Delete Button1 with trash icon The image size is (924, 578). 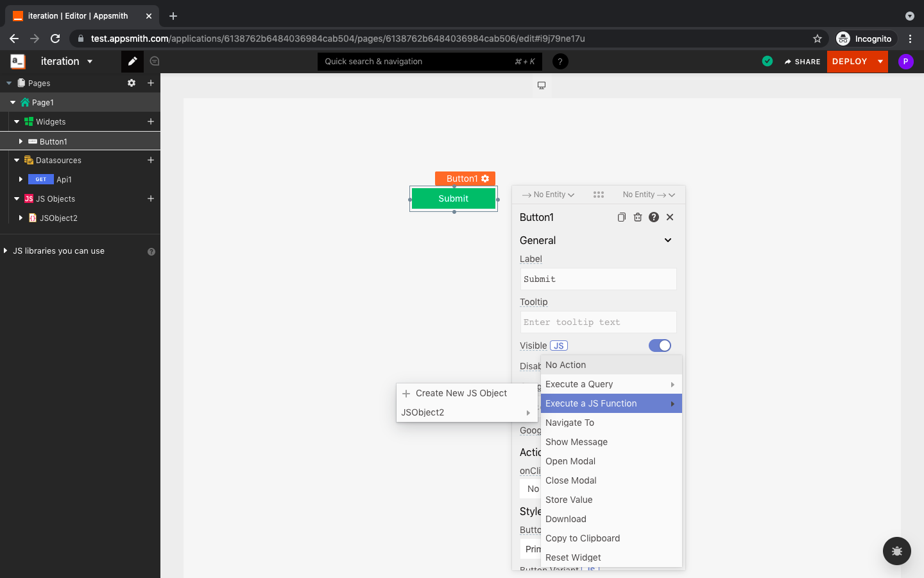638,217
